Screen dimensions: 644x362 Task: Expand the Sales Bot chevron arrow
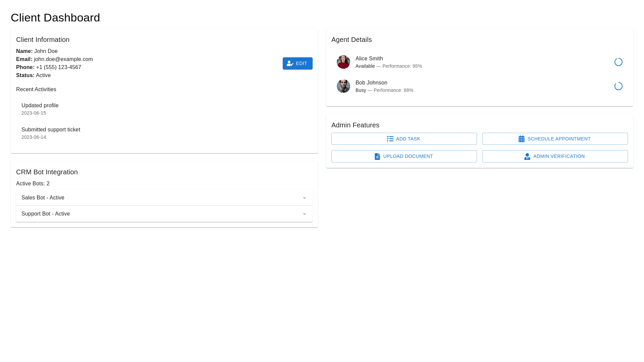[x=304, y=198]
